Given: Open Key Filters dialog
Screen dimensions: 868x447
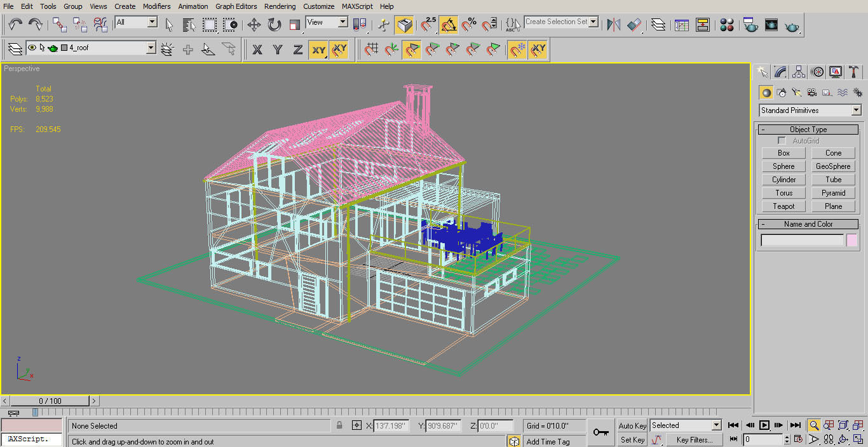Looking at the screenshot, I should click(x=694, y=439).
